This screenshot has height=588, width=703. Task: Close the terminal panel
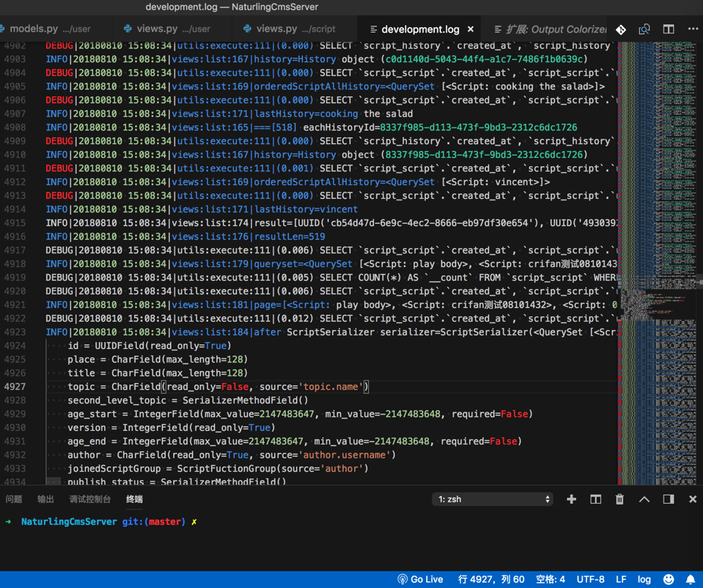pos(692,499)
